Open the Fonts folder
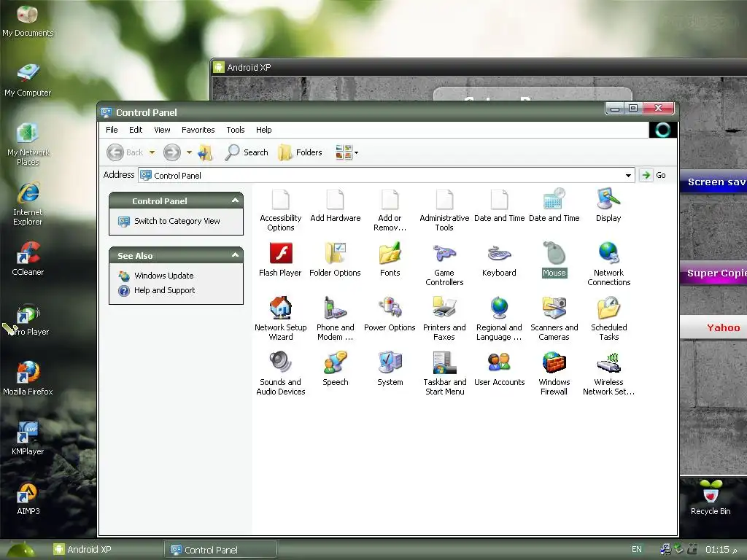The width and height of the screenshot is (747, 560). [390, 260]
